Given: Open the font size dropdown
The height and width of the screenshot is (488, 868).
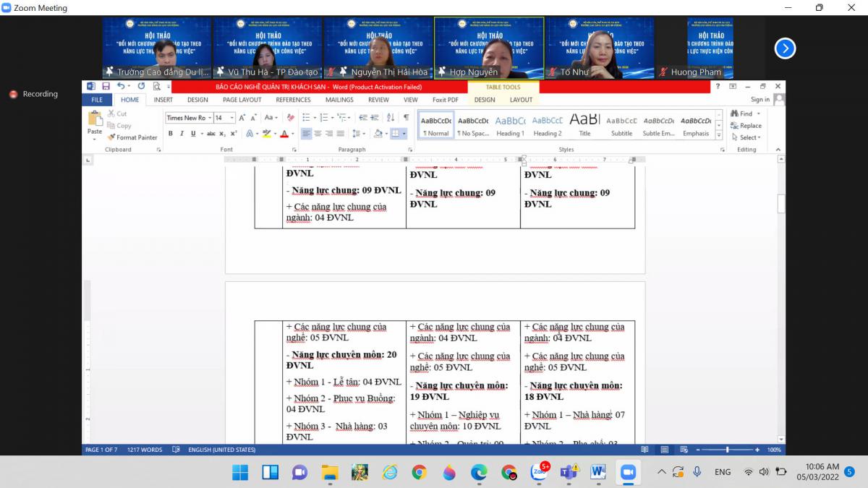Looking at the screenshot, I should coord(232,118).
